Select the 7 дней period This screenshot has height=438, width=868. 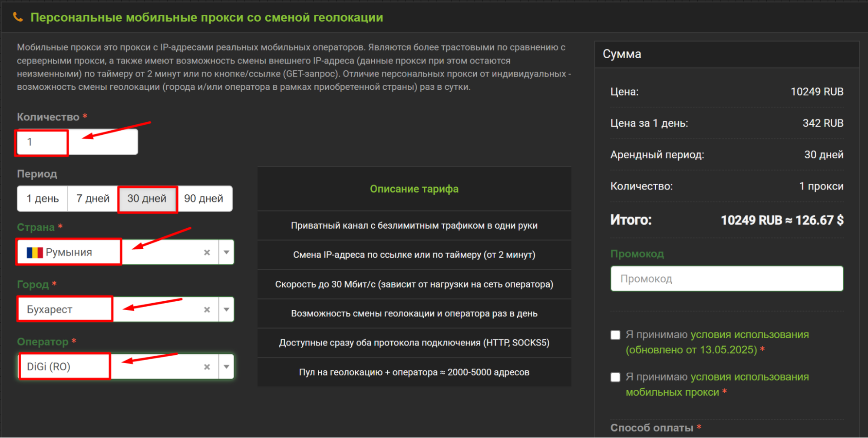click(93, 199)
